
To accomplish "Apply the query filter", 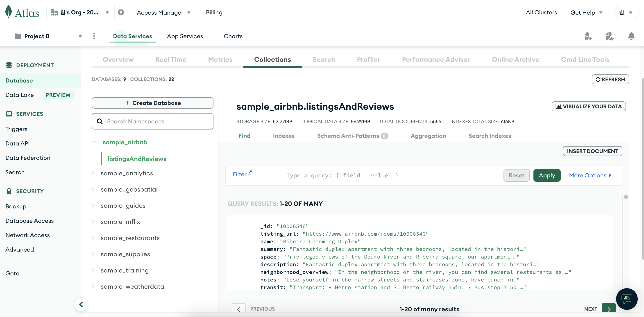I will pyautogui.click(x=547, y=175).
